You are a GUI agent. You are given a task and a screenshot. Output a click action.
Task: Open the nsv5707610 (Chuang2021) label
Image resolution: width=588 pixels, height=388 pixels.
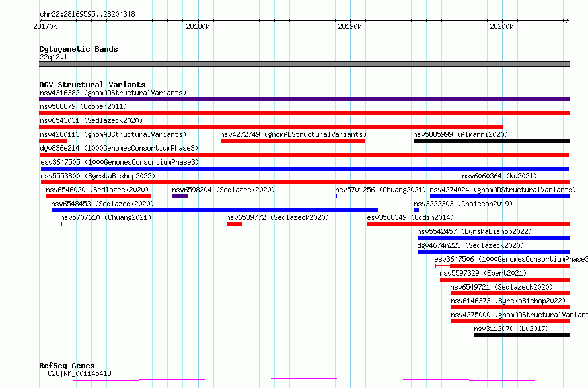point(106,217)
